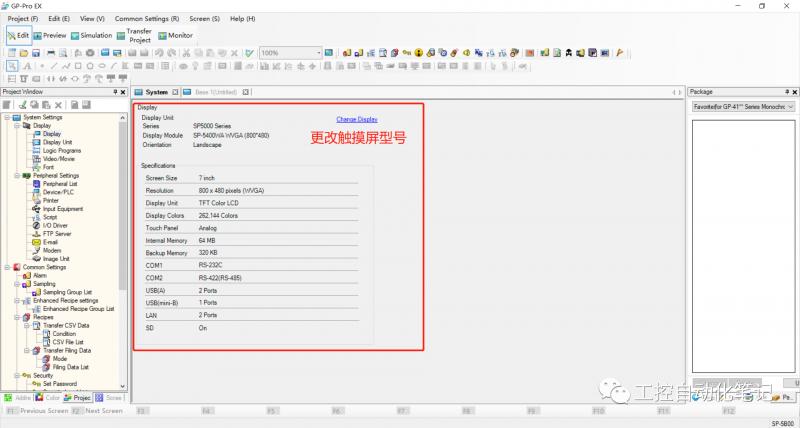Click the New project icon in toolbar

[x=12, y=53]
